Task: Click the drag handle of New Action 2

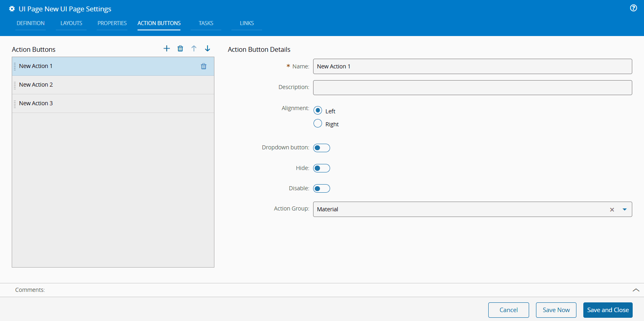Action: click(x=15, y=85)
